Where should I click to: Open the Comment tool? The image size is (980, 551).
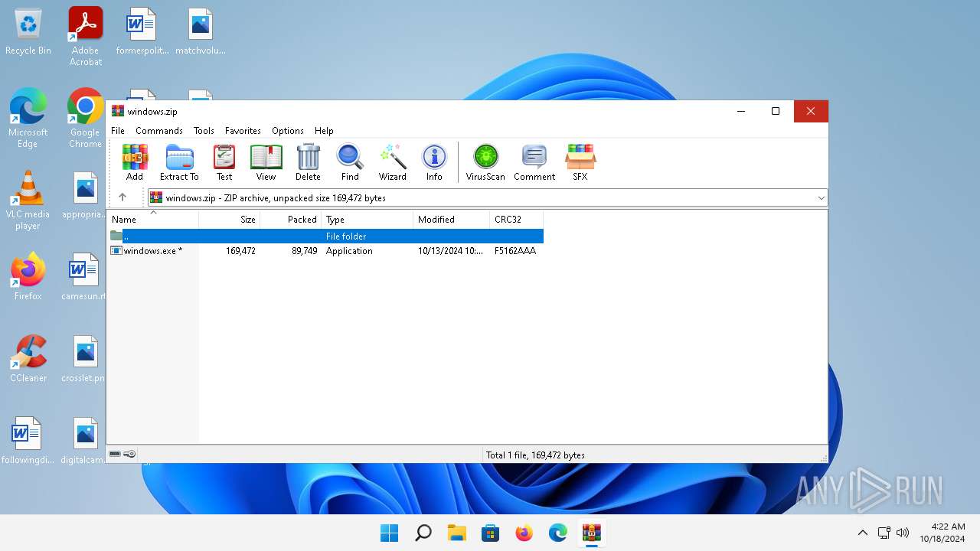click(534, 162)
